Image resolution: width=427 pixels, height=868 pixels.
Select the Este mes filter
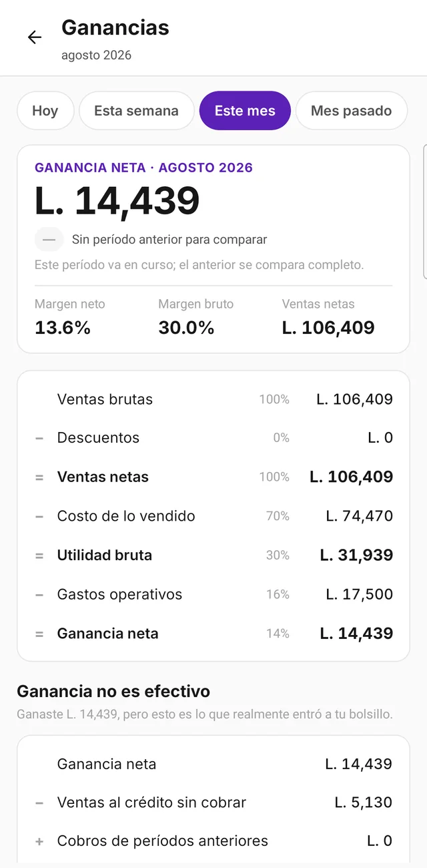click(x=245, y=111)
